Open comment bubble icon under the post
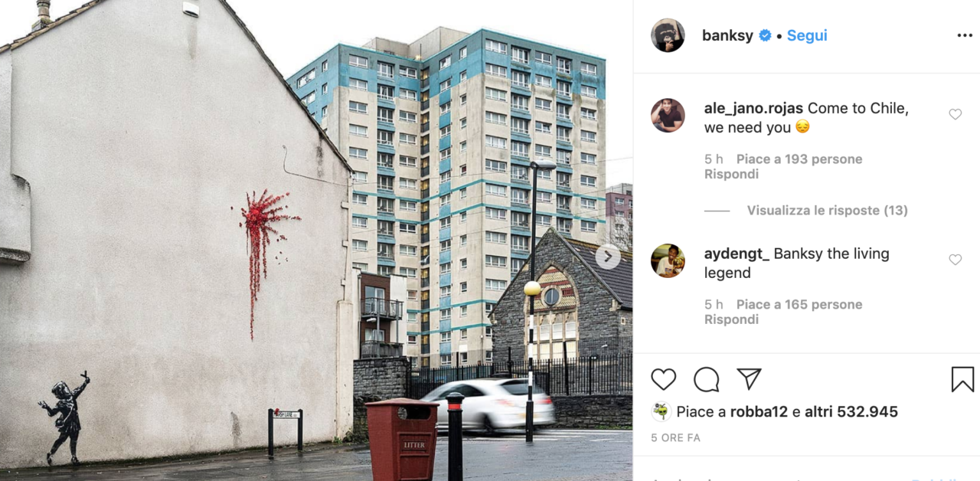The height and width of the screenshot is (481, 980). click(x=706, y=380)
